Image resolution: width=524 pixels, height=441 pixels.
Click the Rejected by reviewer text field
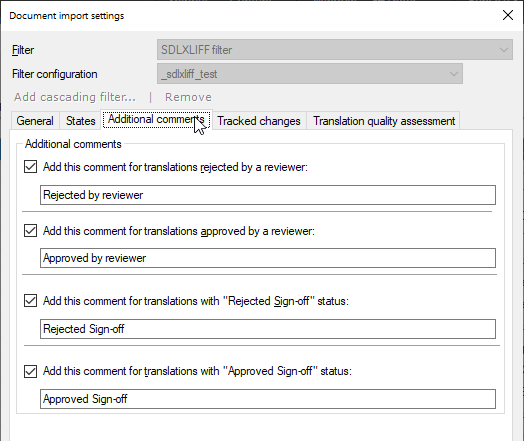point(268,195)
